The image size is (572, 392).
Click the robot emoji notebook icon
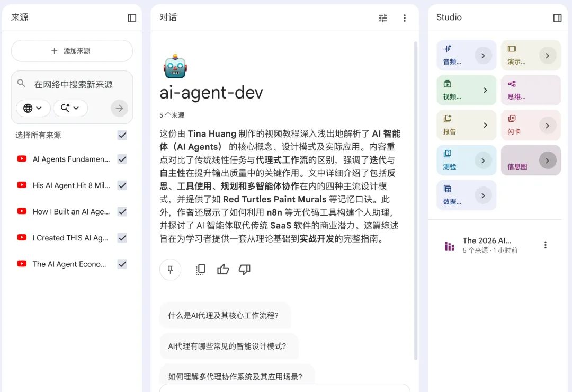(175, 66)
